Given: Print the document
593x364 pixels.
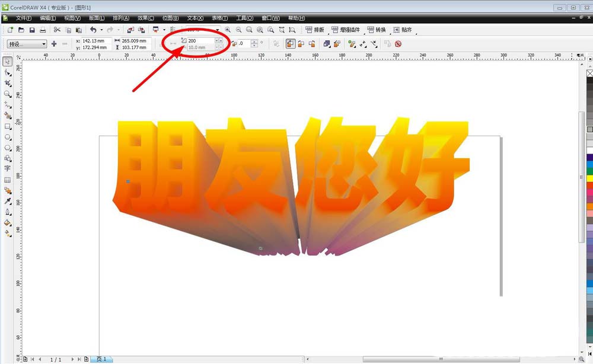Looking at the screenshot, I should click(x=43, y=30).
